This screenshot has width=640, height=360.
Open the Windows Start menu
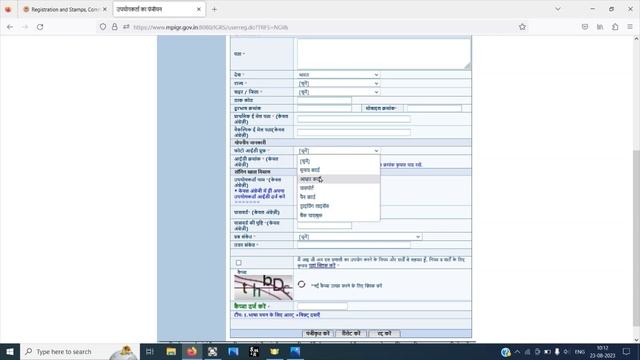tap(10, 351)
